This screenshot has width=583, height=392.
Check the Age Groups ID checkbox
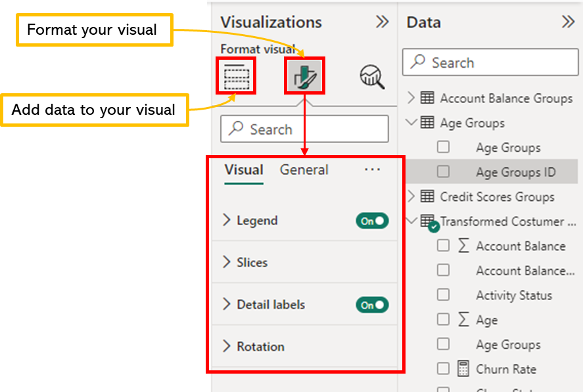[x=444, y=171]
